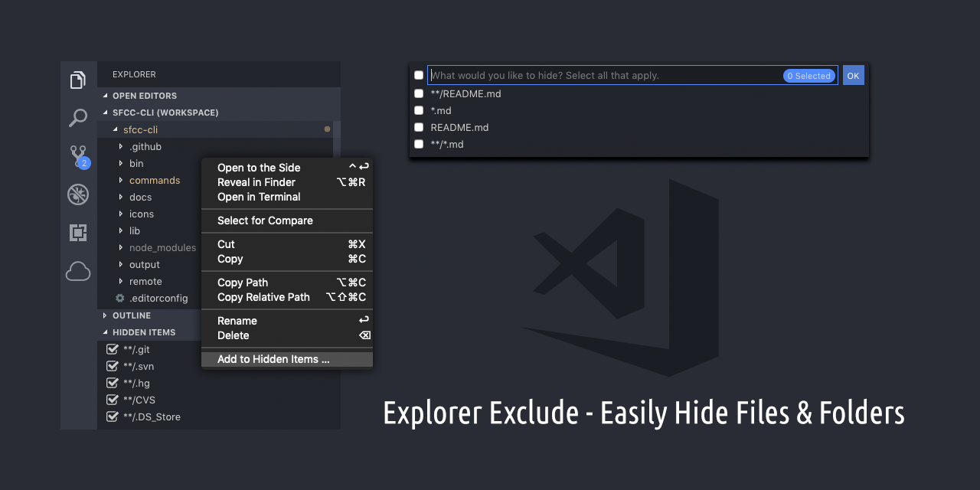Choose Select for Compare
This screenshot has height=490, width=980.
click(x=287, y=220)
